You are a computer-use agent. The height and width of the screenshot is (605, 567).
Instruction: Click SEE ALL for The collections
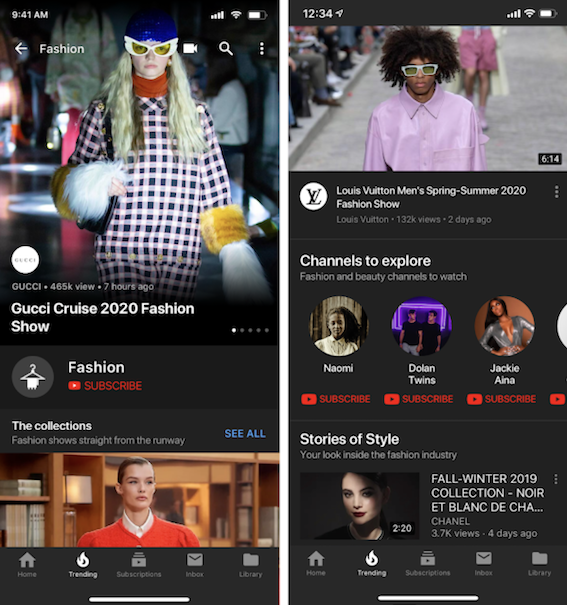click(x=245, y=434)
